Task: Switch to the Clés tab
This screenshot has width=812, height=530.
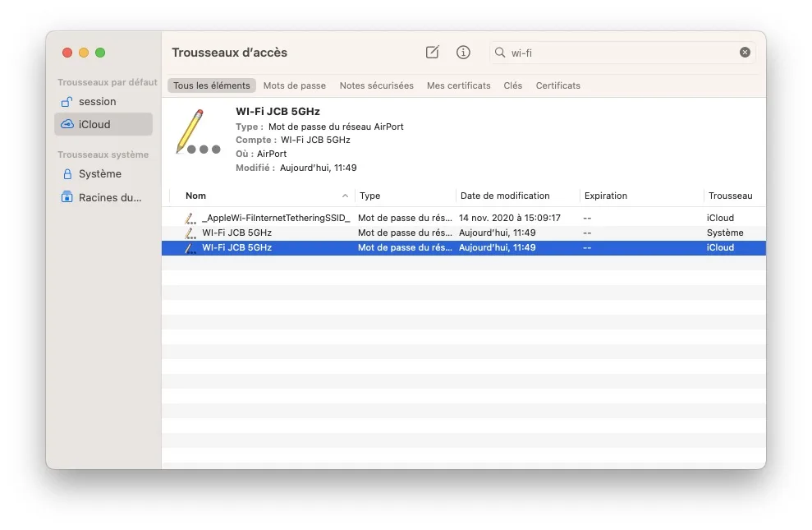Action: (512, 85)
